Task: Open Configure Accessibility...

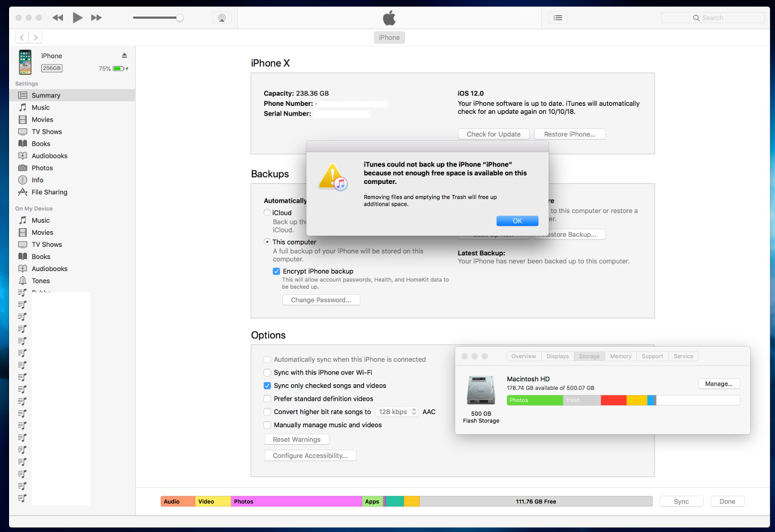Action: pyautogui.click(x=310, y=456)
